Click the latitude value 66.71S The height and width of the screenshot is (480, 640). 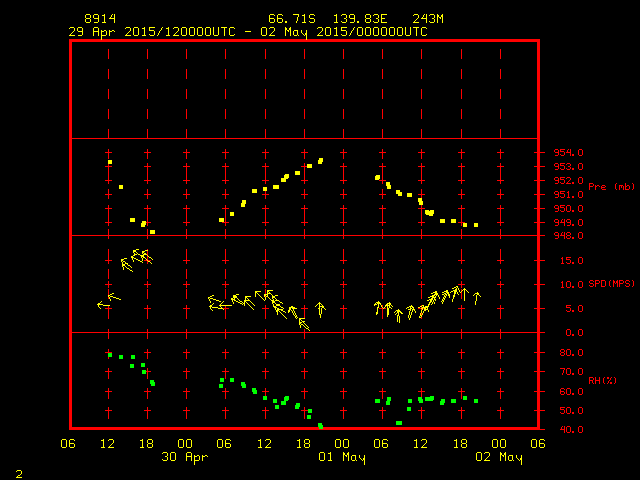pos(287,19)
